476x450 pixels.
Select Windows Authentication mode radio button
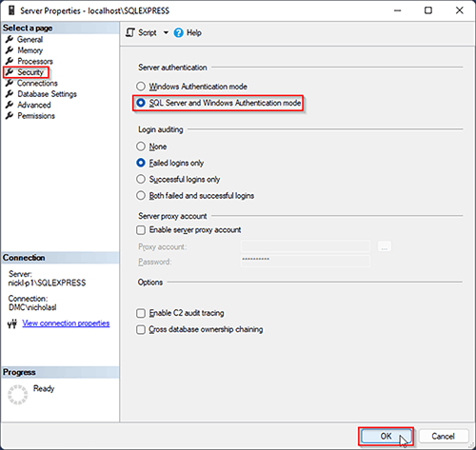pos(141,87)
